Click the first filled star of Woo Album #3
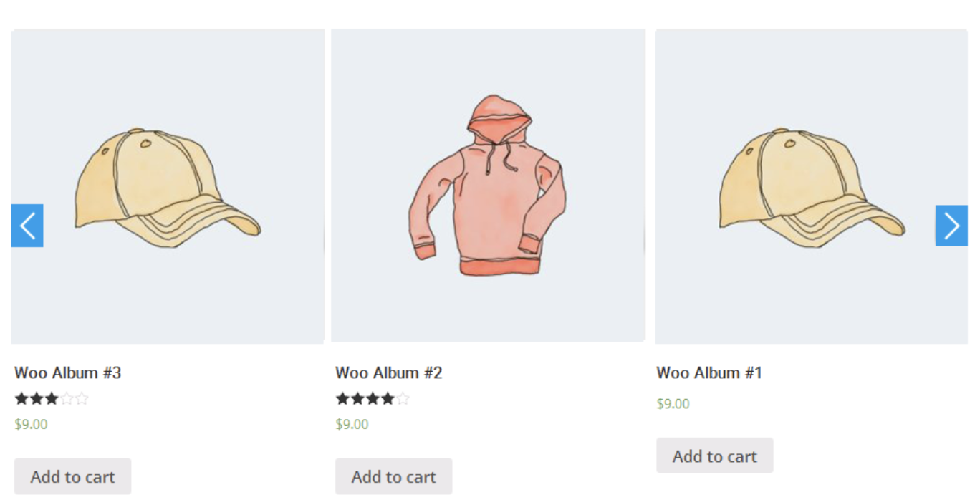The image size is (980, 500). pos(21,399)
